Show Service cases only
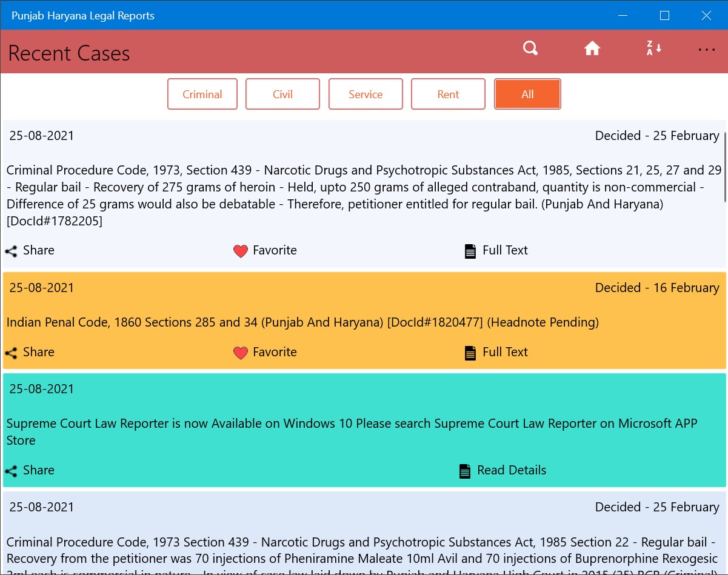 [x=366, y=94]
